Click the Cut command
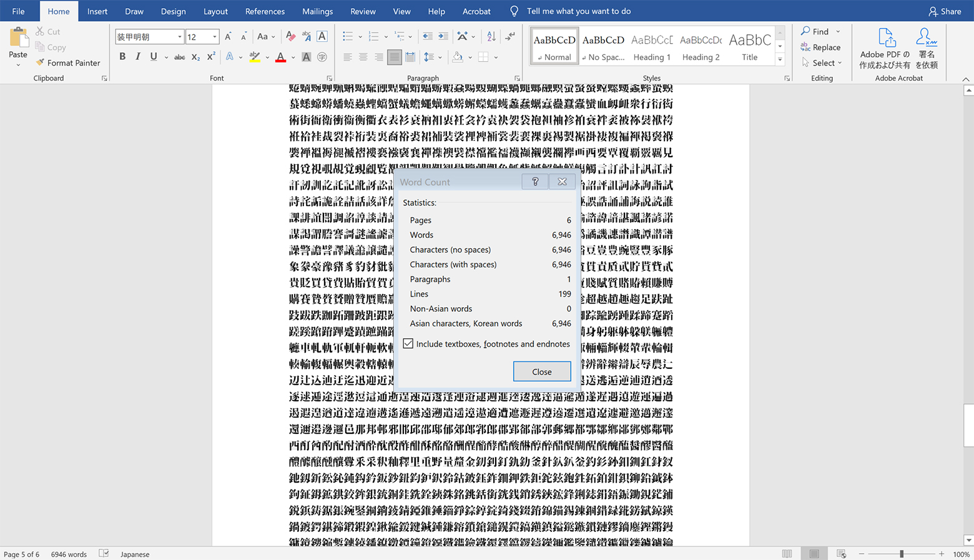This screenshot has height=560, width=974. coord(47,31)
